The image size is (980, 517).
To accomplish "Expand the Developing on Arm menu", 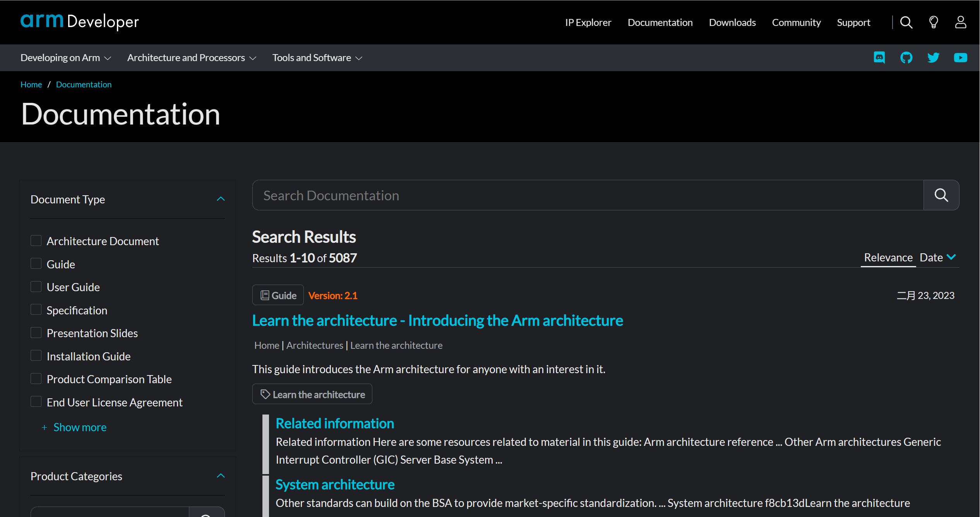I will pyautogui.click(x=66, y=58).
